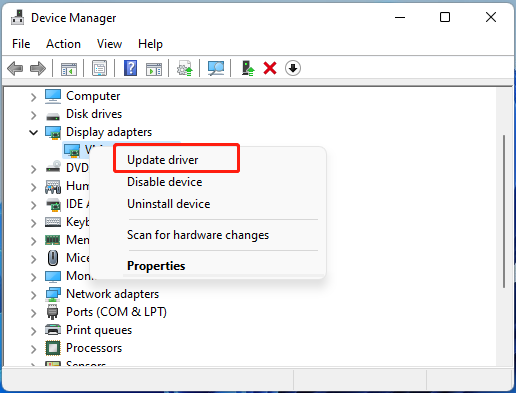Select the Network adapters tree label
Viewport: 516px width, 393px height.
click(113, 294)
